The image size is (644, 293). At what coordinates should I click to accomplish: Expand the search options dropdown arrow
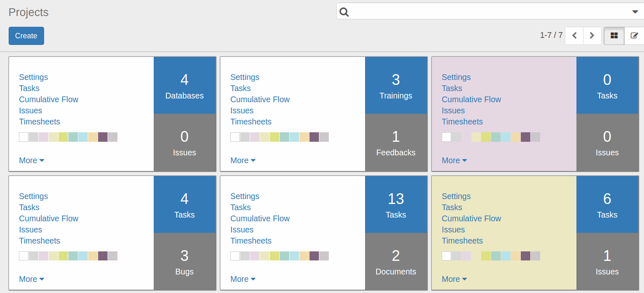point(635,12)
